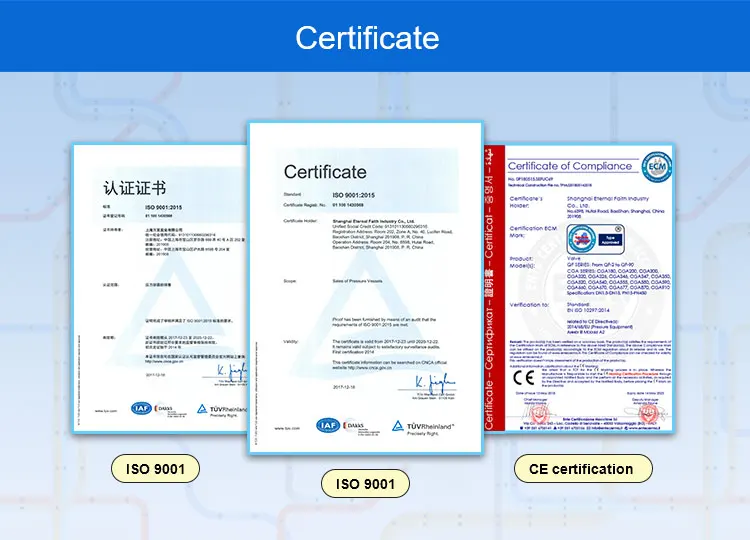Click the DAkkS logo on Chinese certificate
Image resolution: width=750 pixels, height=540 pixels.
[170, 410]
